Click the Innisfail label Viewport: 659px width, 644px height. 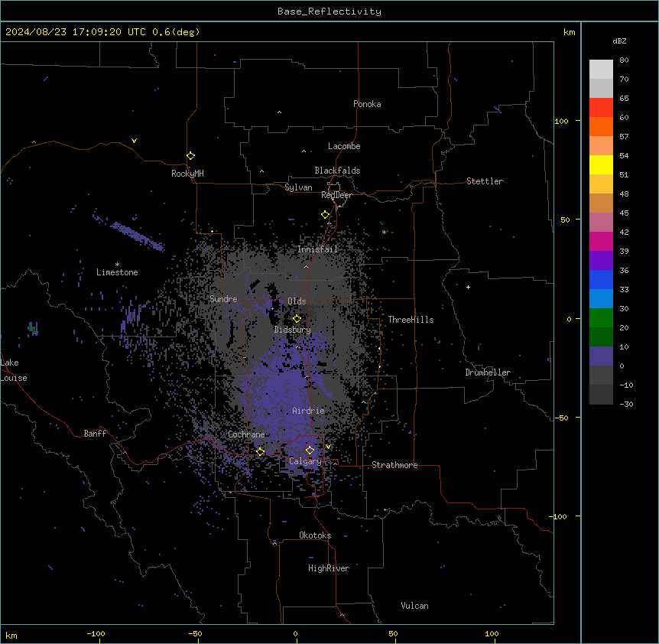coord(317,249)
